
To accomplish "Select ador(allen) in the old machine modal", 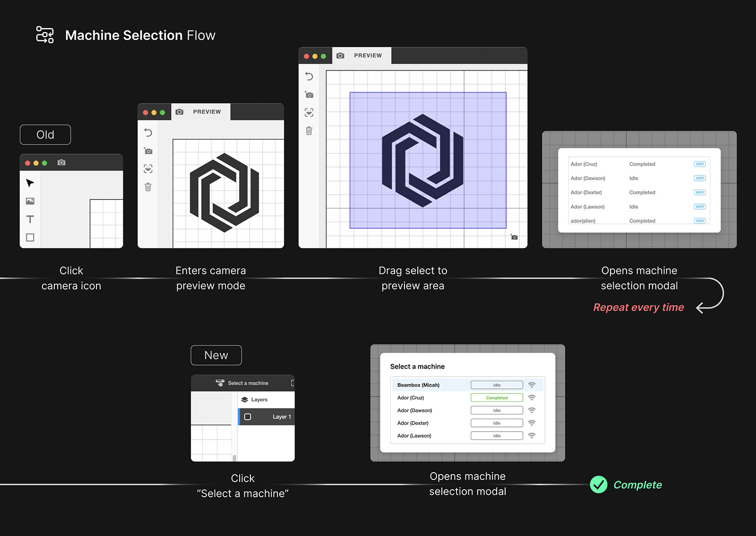I will tap(639, 221).
